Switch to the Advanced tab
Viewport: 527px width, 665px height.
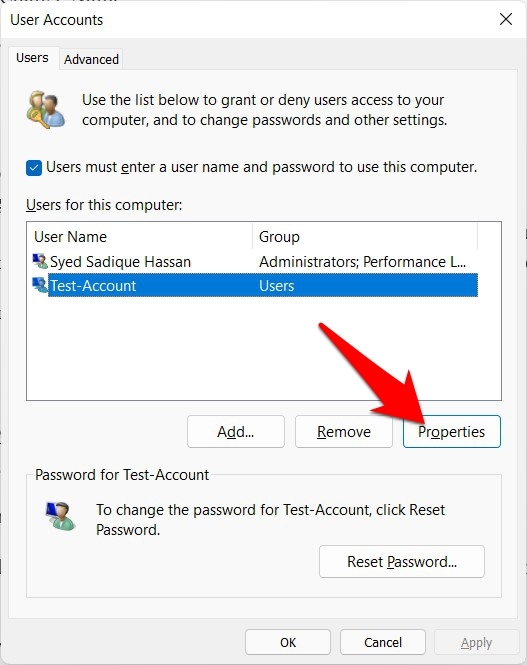pyautogui.click(x=91, y=59)
